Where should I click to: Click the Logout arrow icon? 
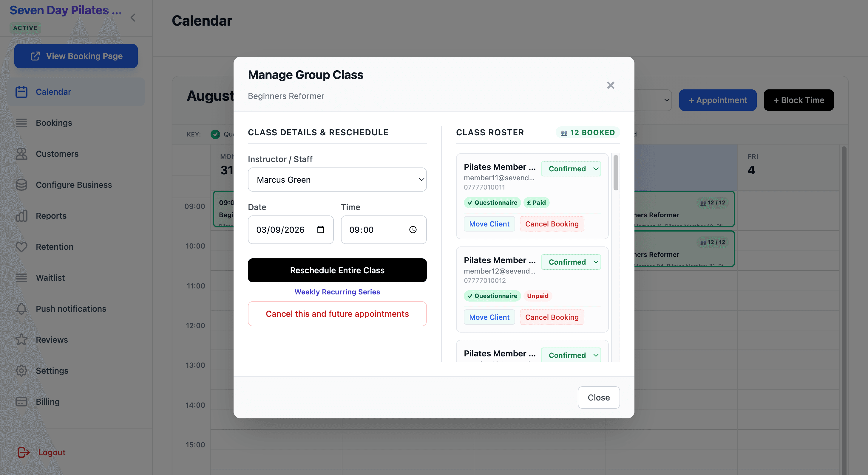point(24,452)
